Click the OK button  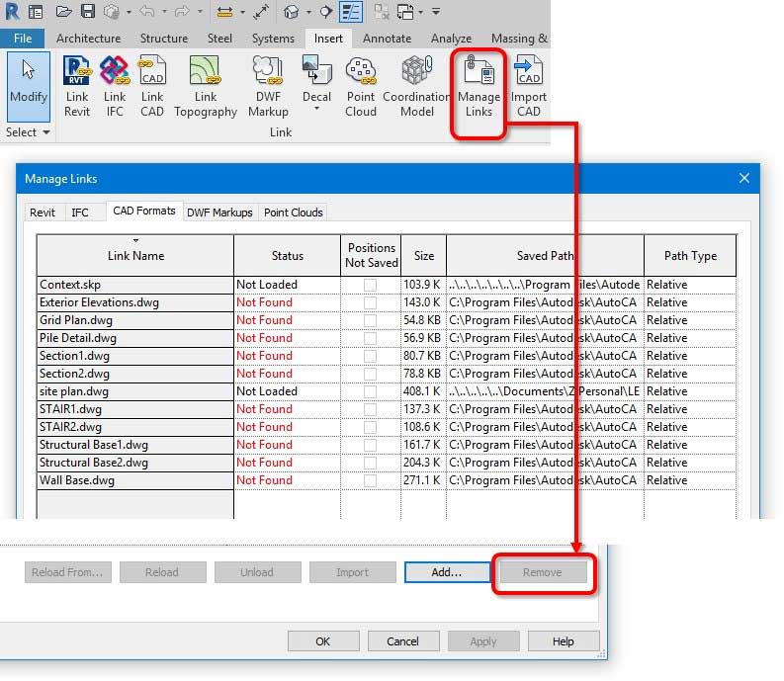click(323, 641)
